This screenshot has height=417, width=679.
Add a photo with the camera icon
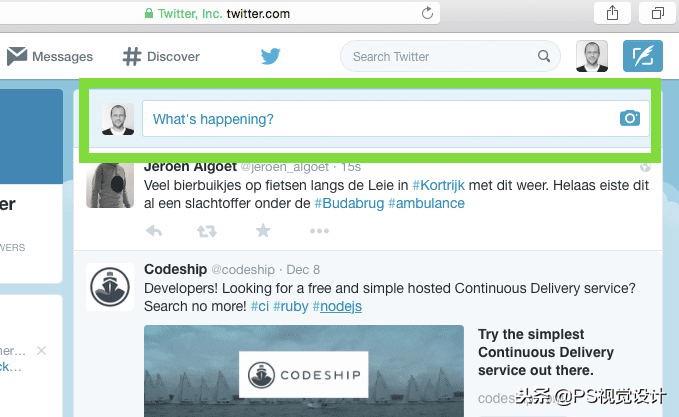[630, 118]
